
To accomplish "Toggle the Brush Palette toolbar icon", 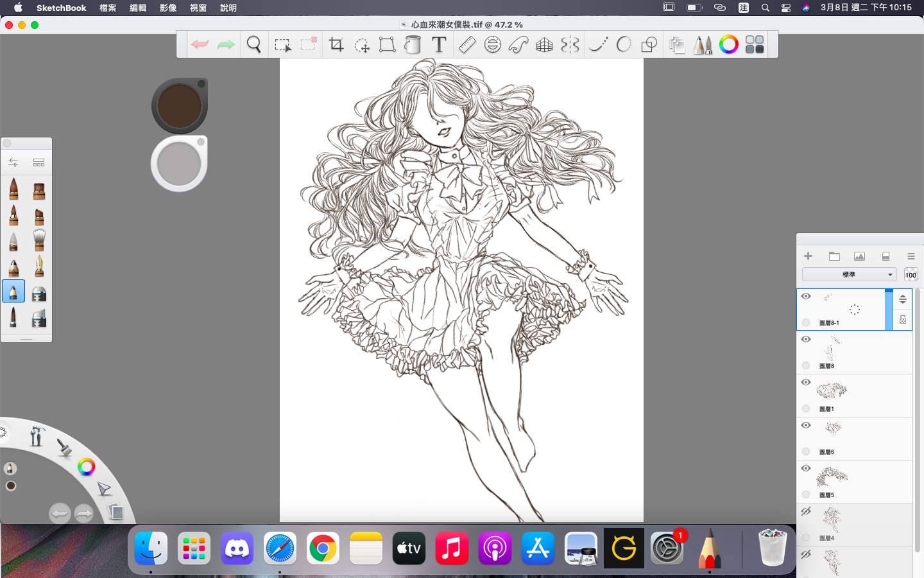I will (x=703, y=44).
